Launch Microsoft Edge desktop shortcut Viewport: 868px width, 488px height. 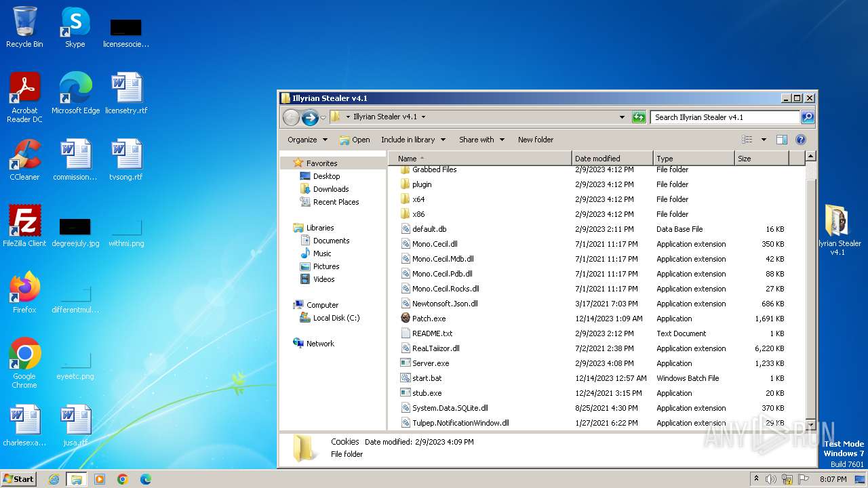[x=75, y=94]
